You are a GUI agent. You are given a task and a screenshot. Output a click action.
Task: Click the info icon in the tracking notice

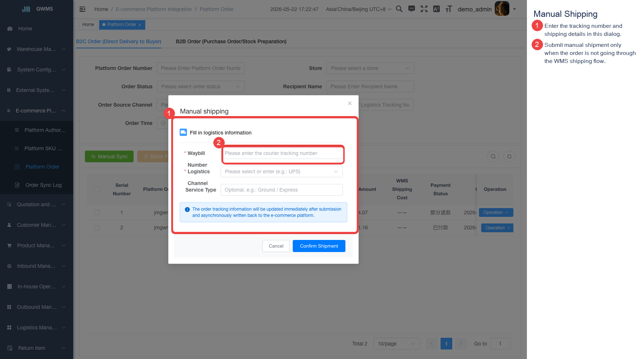click(x=187, y=210)
